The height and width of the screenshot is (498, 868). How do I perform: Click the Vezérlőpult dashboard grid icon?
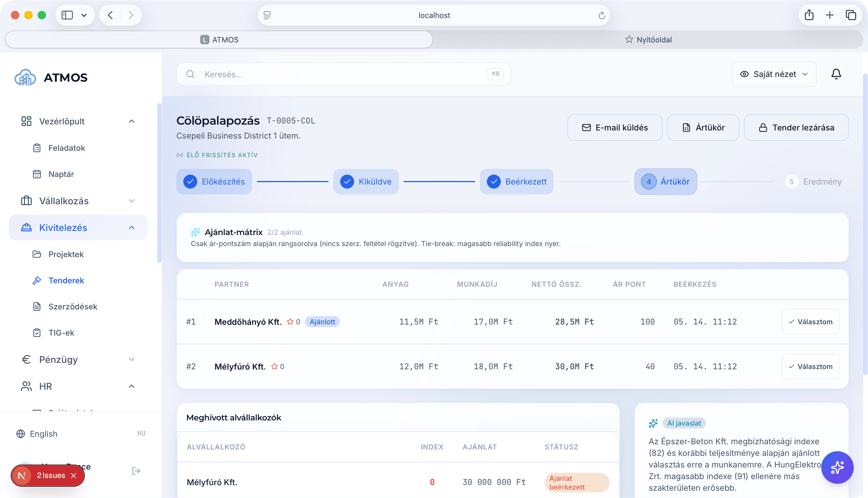(26, 121)
